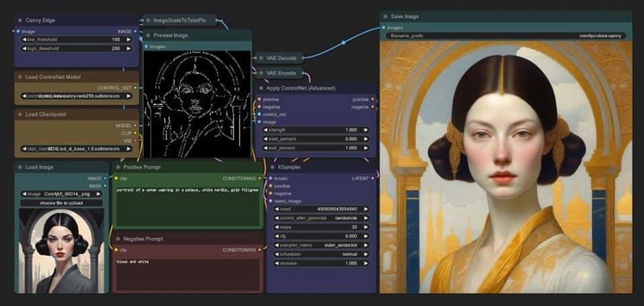Collapse the Preview Image node title dot
644x306 pixels.
coord(148,35)
